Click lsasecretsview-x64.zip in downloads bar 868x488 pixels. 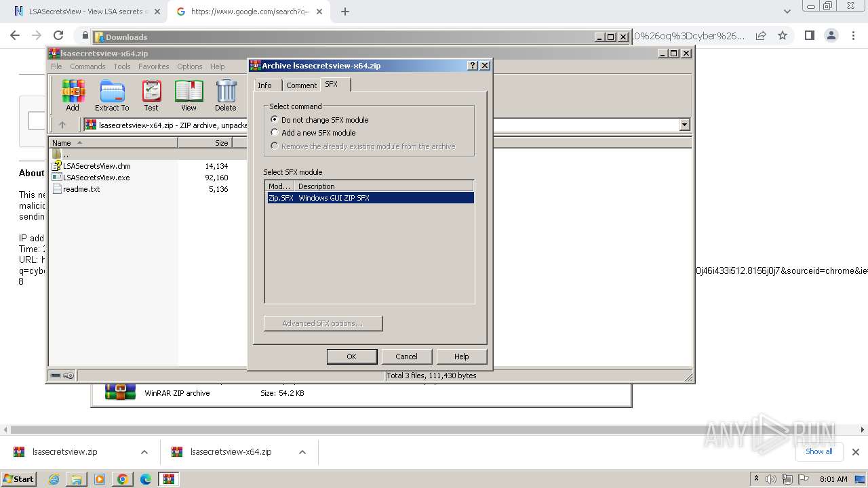[231, 452]
